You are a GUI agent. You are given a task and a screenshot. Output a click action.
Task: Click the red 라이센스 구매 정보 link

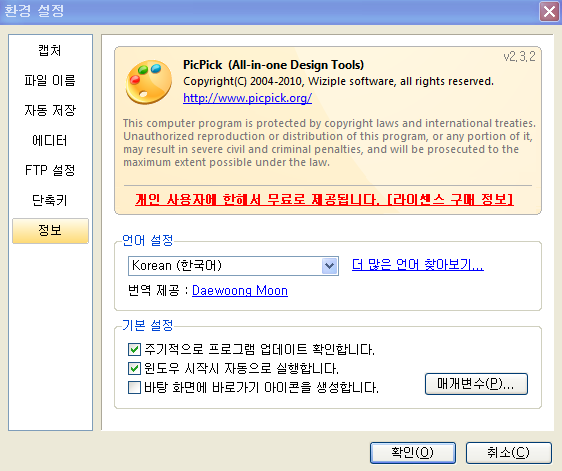tap(450, 199)
